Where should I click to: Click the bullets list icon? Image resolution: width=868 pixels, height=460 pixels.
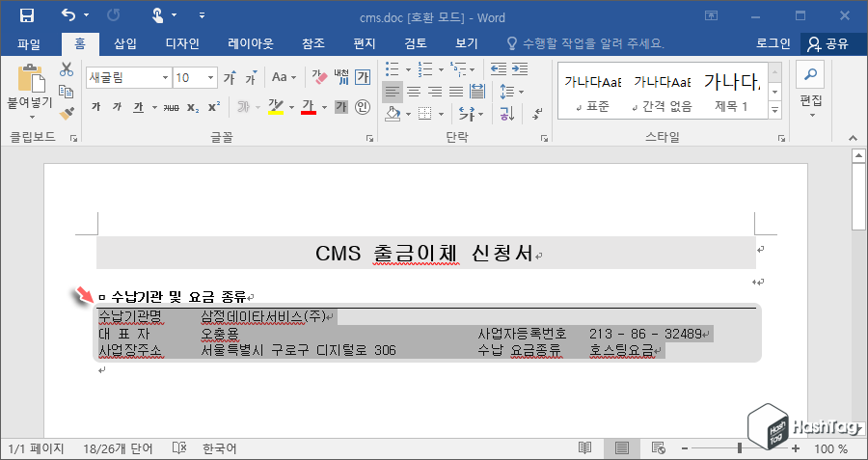click(x=393, y=69)
